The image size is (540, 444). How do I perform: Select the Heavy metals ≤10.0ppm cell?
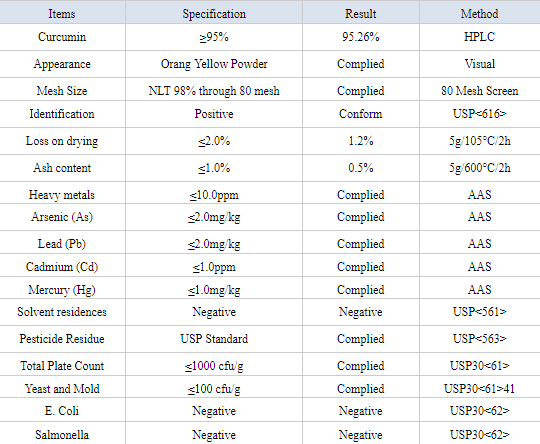point(214,195)
